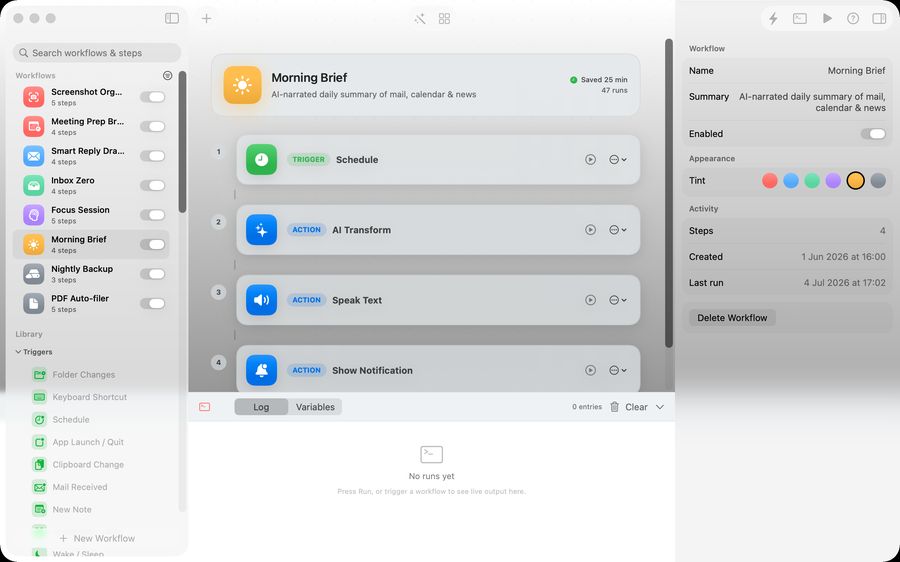Open the AI Transform step options menu

[618, 230]
